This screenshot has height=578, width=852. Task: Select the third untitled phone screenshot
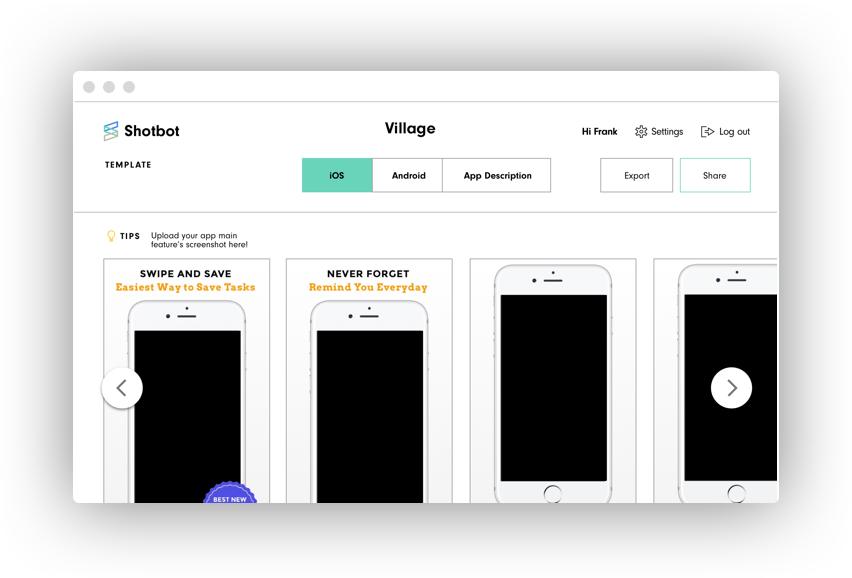pos(553,388)
